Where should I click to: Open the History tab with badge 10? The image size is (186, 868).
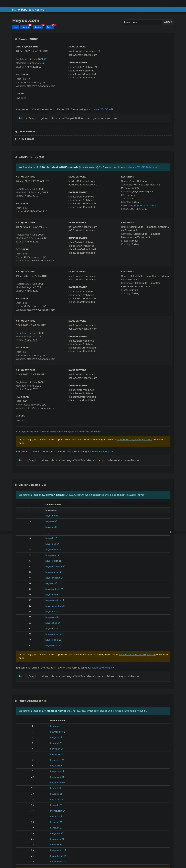click(25, 27)
